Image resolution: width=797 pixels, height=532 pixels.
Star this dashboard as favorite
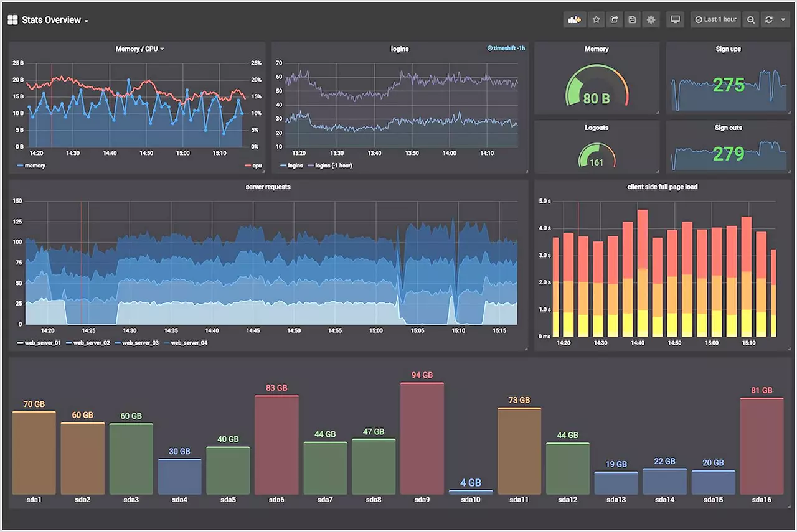tap(596, 20)
